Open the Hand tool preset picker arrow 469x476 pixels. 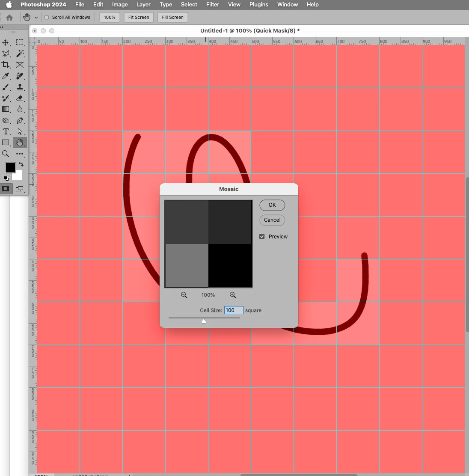[36, 18]
